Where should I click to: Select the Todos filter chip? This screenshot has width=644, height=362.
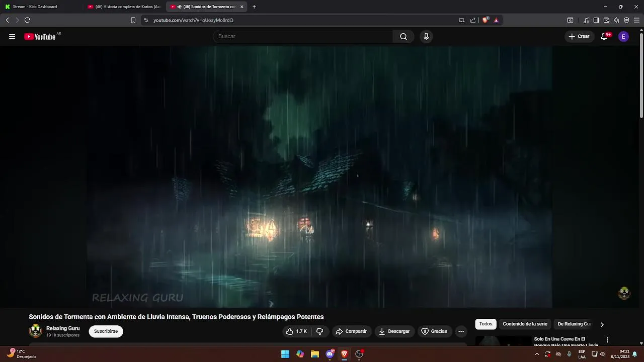486,324
